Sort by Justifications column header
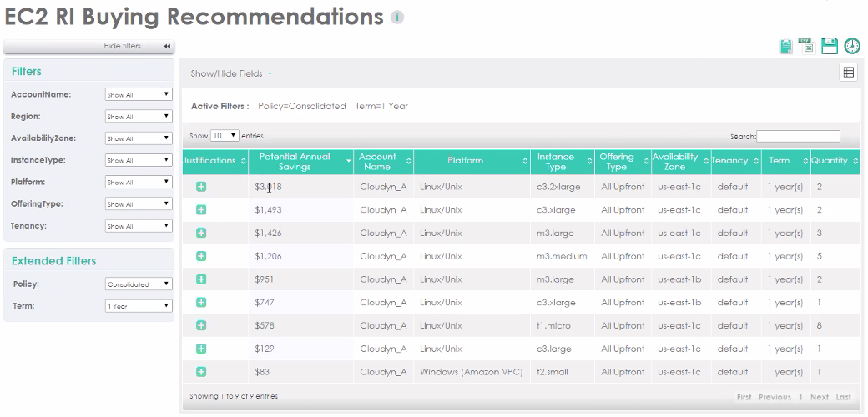 click(214, 162)
